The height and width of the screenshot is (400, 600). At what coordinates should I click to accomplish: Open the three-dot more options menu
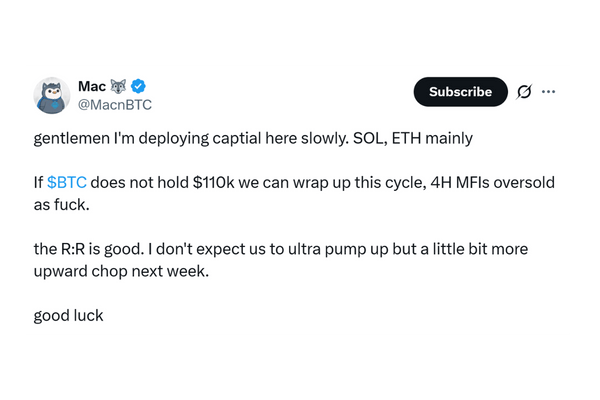548,92
